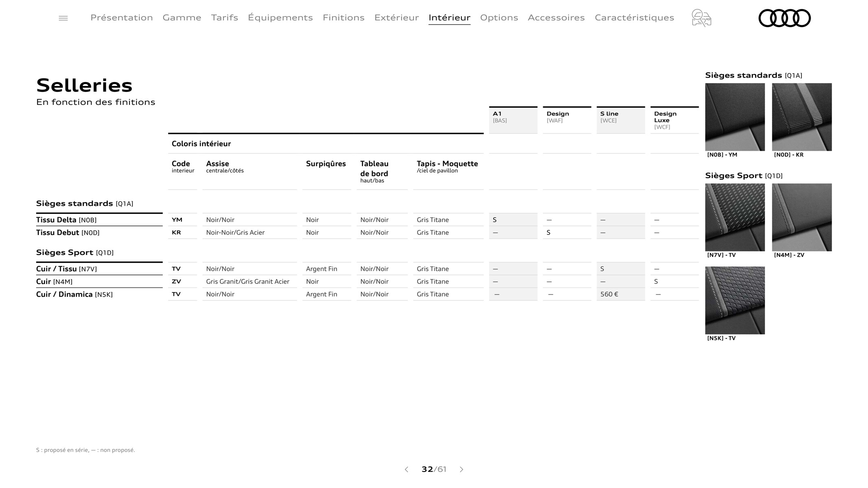Viewport: 868px width, 488px height.
Task: Click the YM interior code
Action: pyautogui.click(x=177, y=220)
